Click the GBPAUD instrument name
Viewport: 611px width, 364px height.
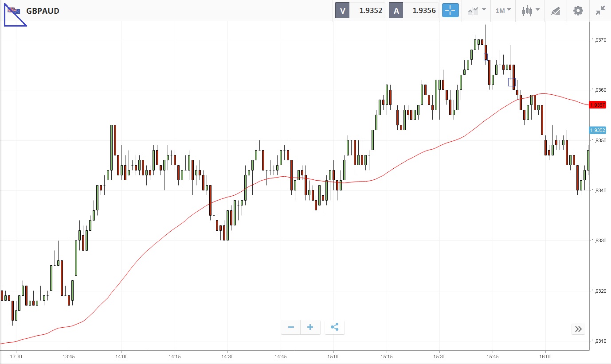pos(43,11)
